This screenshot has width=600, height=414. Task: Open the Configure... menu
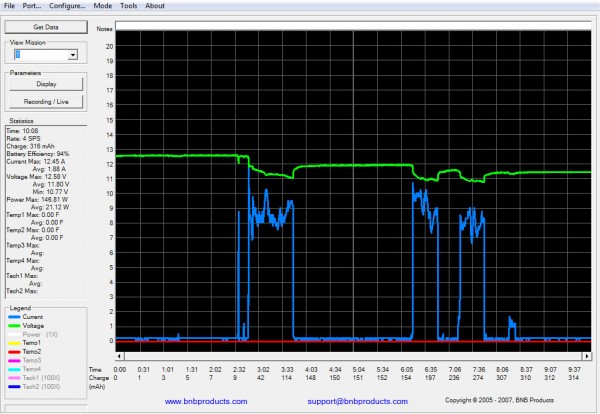point(67,6)
